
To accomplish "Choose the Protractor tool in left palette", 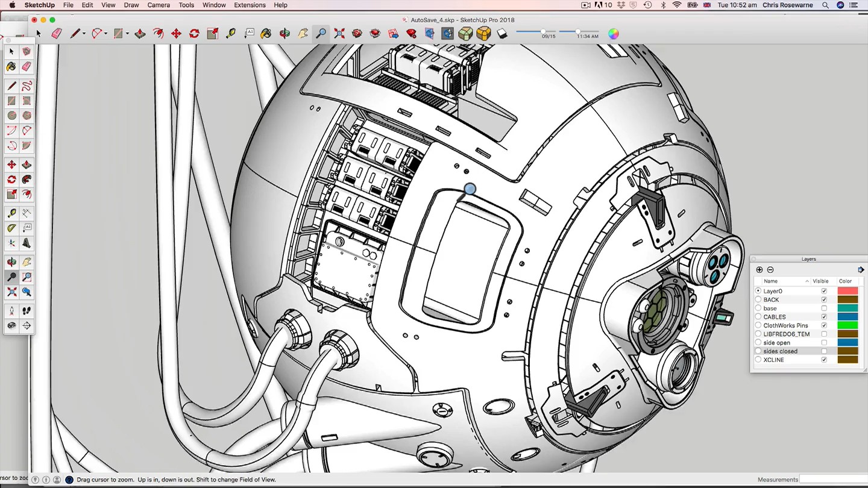I will [11, 228].
